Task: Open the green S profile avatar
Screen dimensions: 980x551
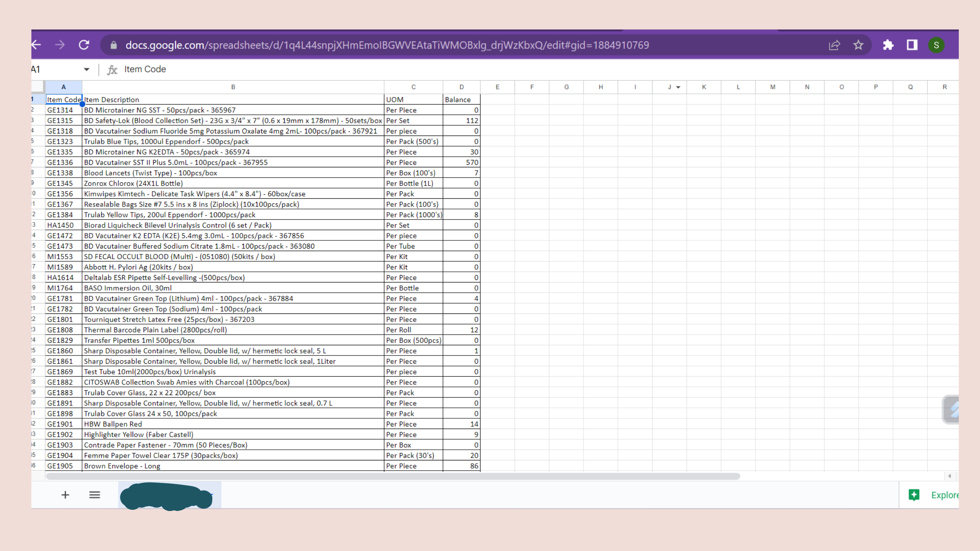Action: click(x=936, y=45)
